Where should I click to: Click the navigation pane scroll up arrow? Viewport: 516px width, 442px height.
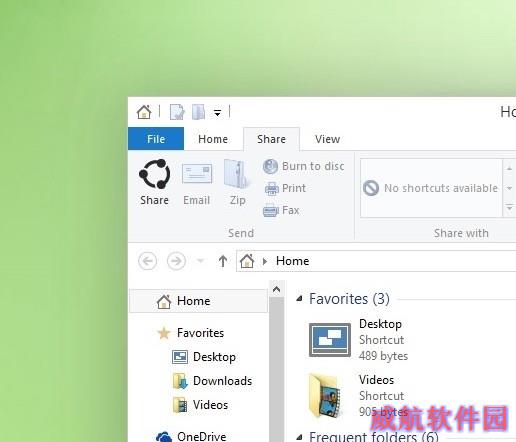(276, 289)
